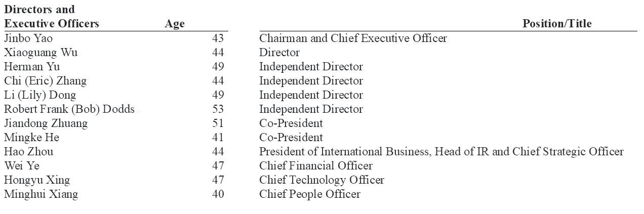
Task: Select Minghui Xiang's age value 40
Action: (218, 194)
